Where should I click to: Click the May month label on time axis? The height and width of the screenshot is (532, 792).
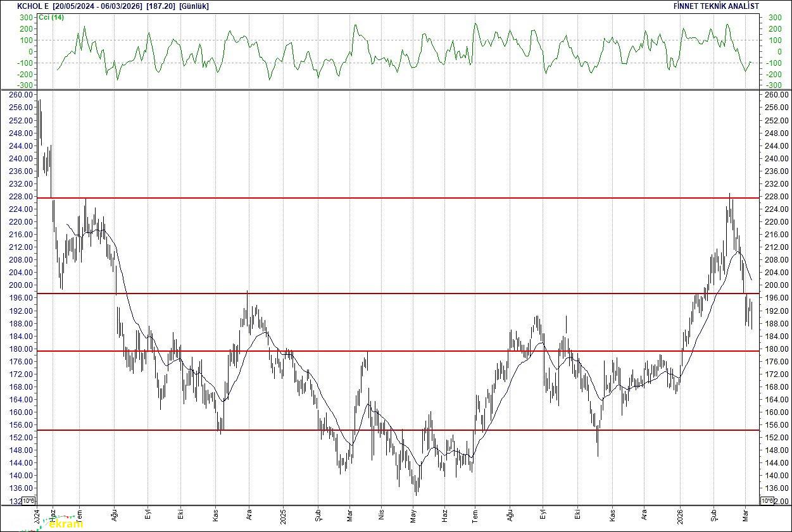click(x=413, y=514)
